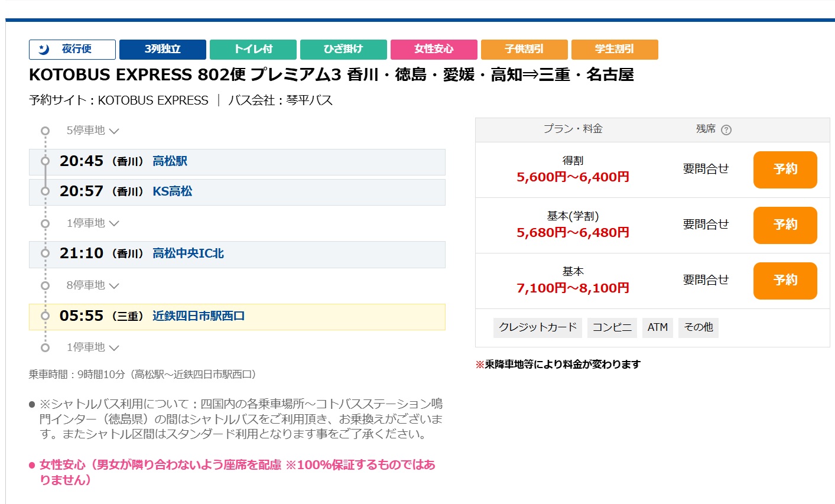Screen dimensions: 835x504
Task: Click the ATM payment label
Action: pos(658,327)
